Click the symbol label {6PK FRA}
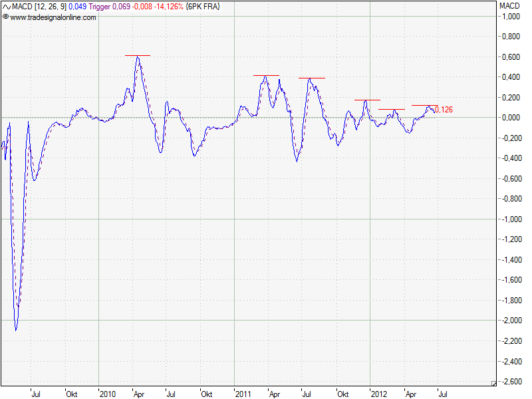 pos(203,7)
